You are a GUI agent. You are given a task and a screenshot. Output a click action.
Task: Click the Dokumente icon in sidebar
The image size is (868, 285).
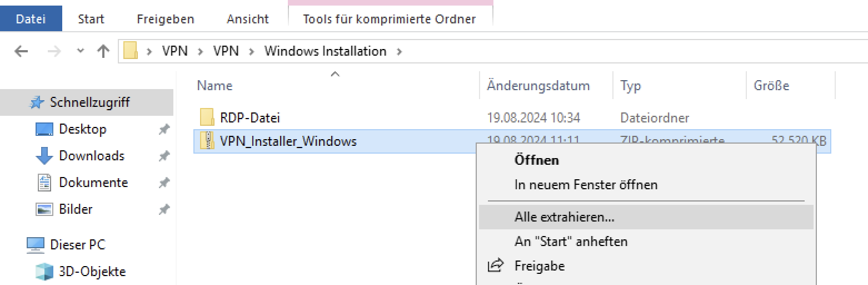44,183
